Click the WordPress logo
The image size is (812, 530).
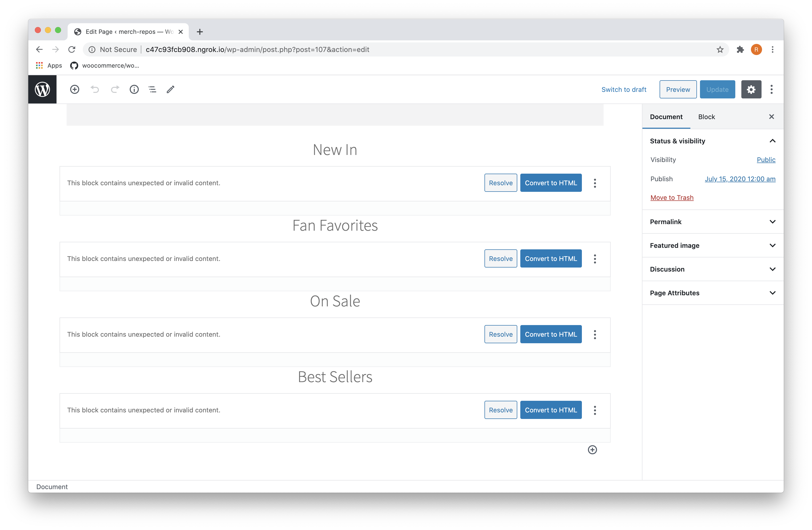pos(42,89)
